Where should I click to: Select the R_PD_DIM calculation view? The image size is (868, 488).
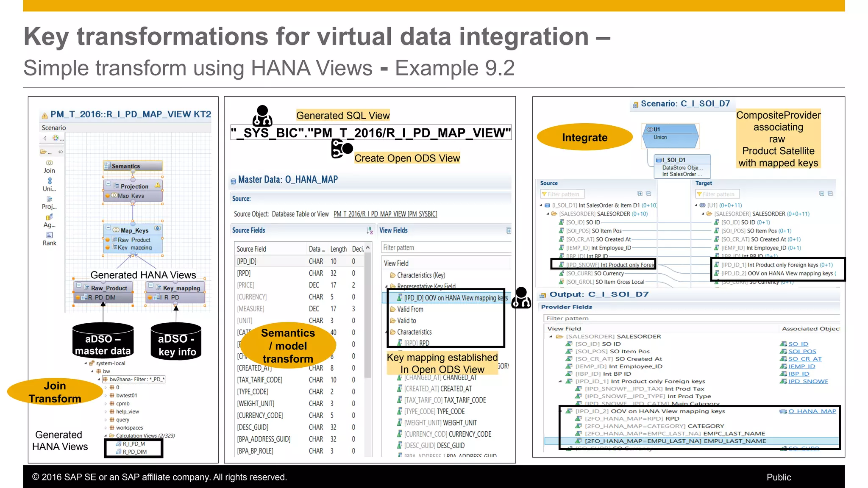coord(131,452)
